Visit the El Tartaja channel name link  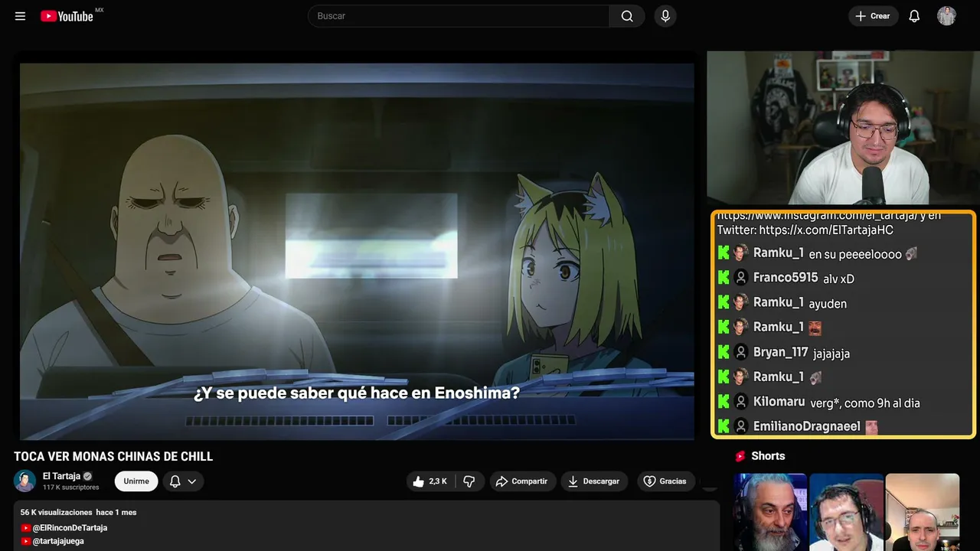click(61, 476)
